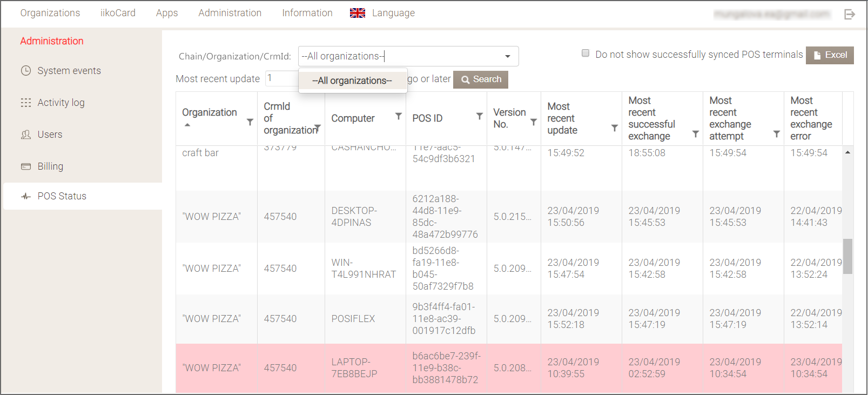Expand the Chain/Organization/CrmId dropdown arrow
868x395 pixels.
(508, 56)
